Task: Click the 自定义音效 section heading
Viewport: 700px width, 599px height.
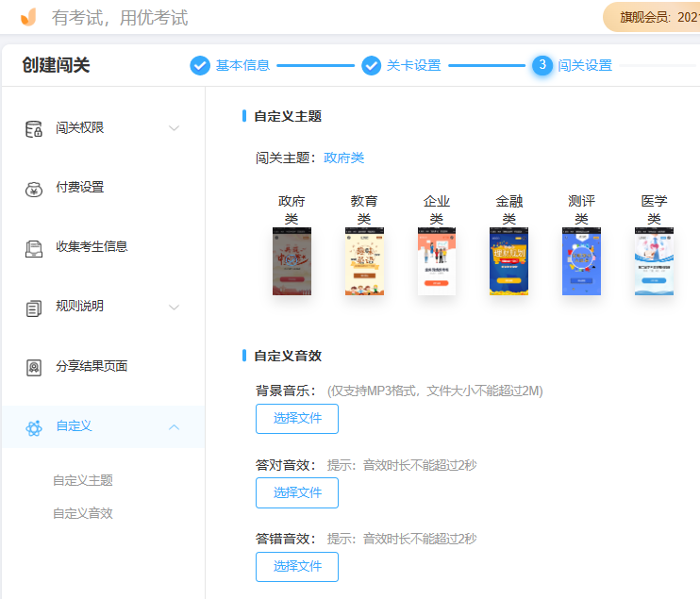Action: [x=288, y=357]
